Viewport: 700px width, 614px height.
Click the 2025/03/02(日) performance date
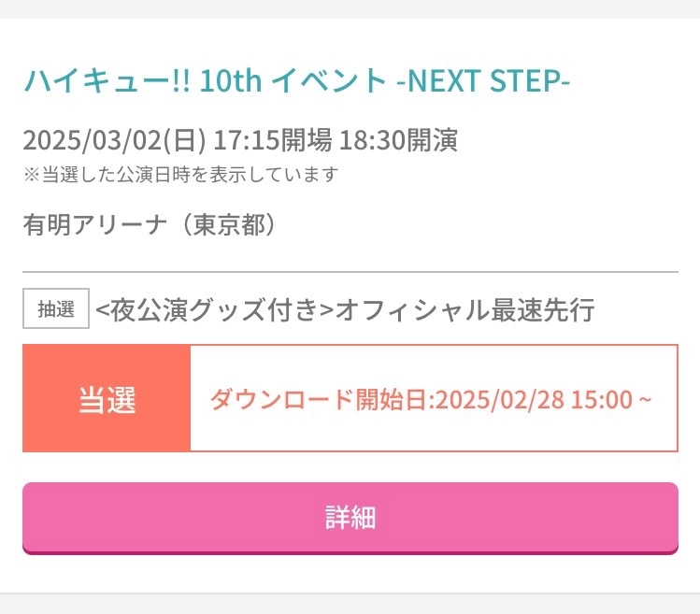(114, 141)
